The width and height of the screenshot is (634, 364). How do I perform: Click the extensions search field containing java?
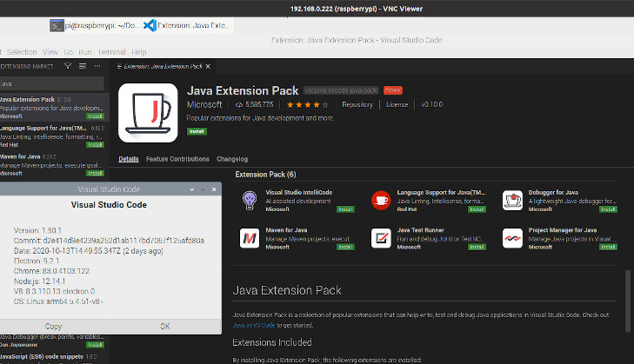click(x=52, y=83)
